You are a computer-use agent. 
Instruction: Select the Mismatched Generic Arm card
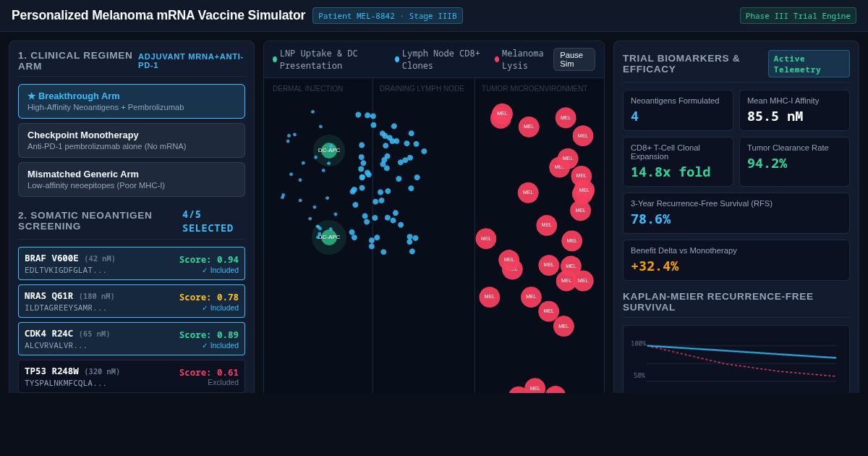tap(132, 180)
